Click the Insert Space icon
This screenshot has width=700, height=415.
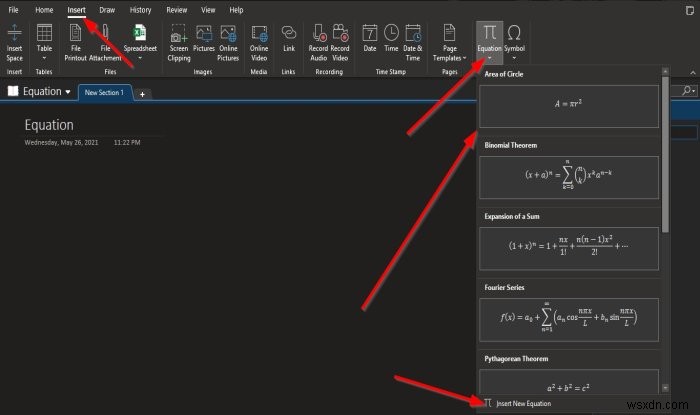[14, 33]
